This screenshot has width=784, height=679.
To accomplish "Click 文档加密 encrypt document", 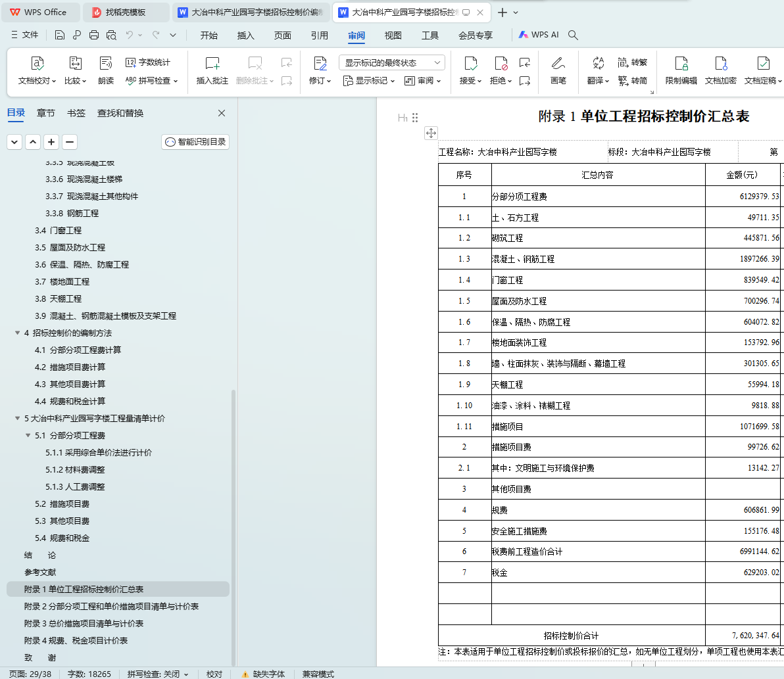I will [720, 70].
